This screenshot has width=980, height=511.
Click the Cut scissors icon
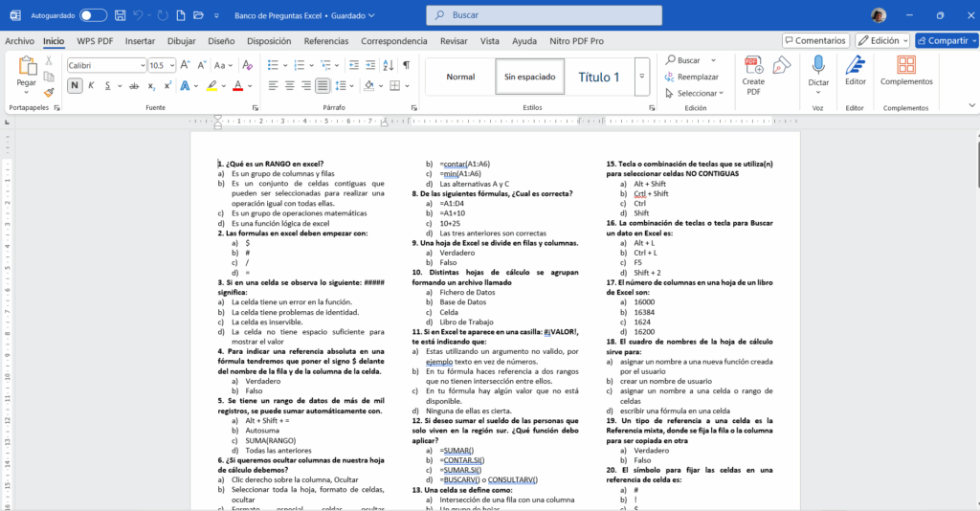49,60
